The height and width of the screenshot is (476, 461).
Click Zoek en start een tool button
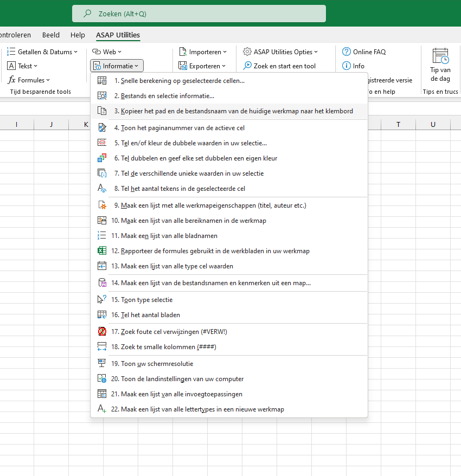279,66
